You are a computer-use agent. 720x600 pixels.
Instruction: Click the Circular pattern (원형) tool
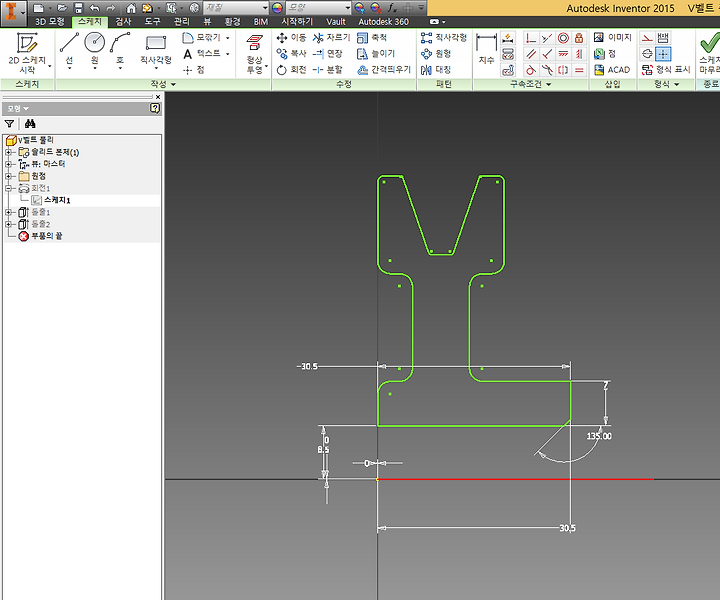coord(436,54)
